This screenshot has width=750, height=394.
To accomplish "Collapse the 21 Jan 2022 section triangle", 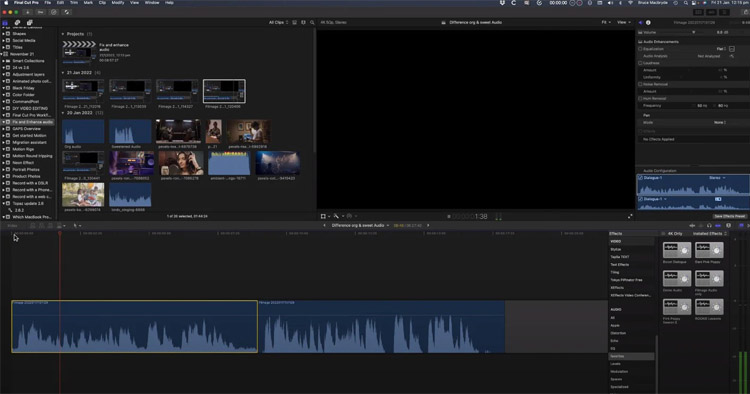I will 63,73.
